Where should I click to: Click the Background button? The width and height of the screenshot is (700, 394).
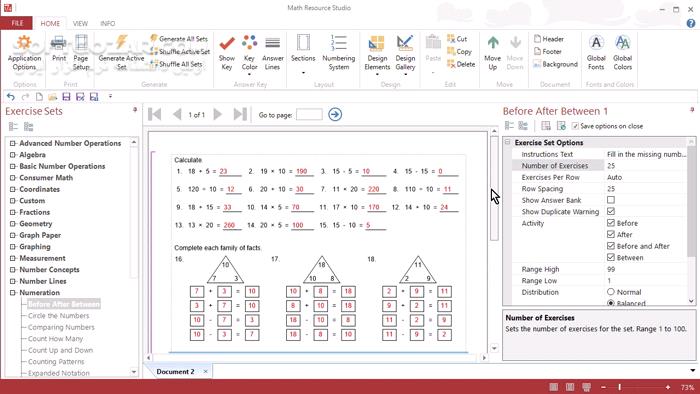tap(555, 64)
